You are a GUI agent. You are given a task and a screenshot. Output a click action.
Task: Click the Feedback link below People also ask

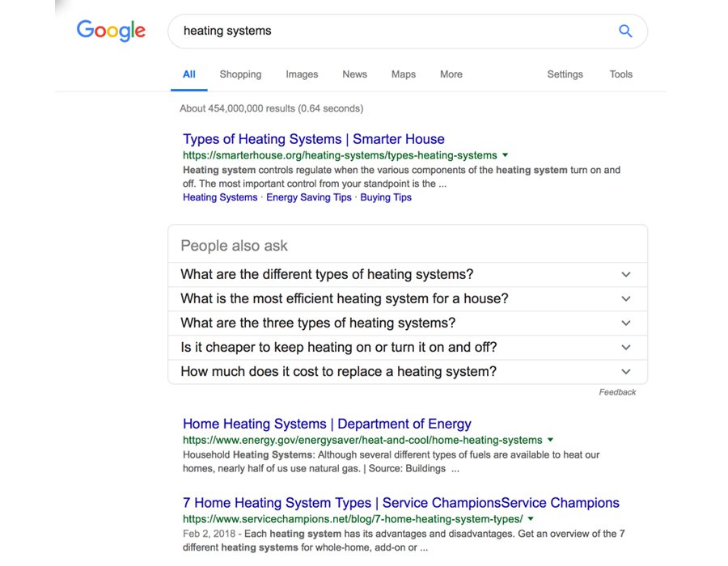coord(617,391)
